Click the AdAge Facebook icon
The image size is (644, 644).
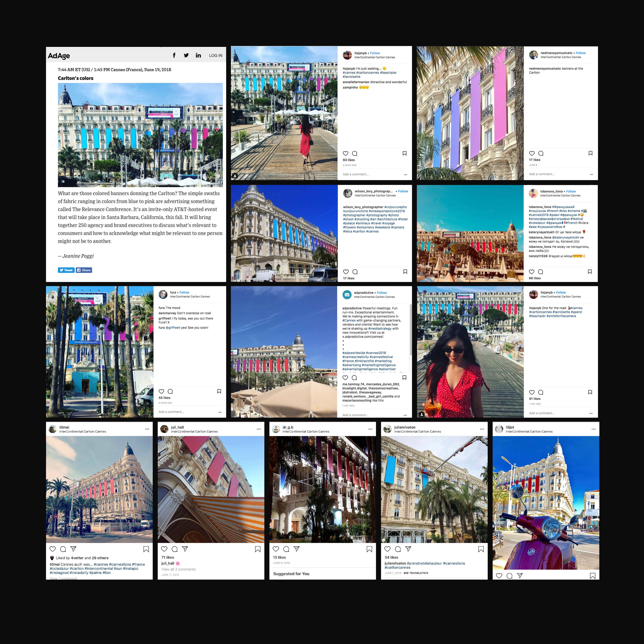point(174,55)
